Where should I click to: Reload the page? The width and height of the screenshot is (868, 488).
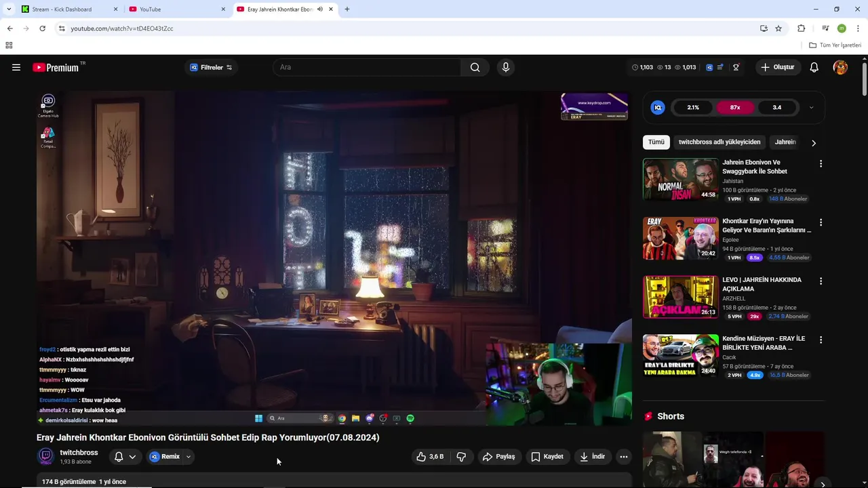pos(42,28)
